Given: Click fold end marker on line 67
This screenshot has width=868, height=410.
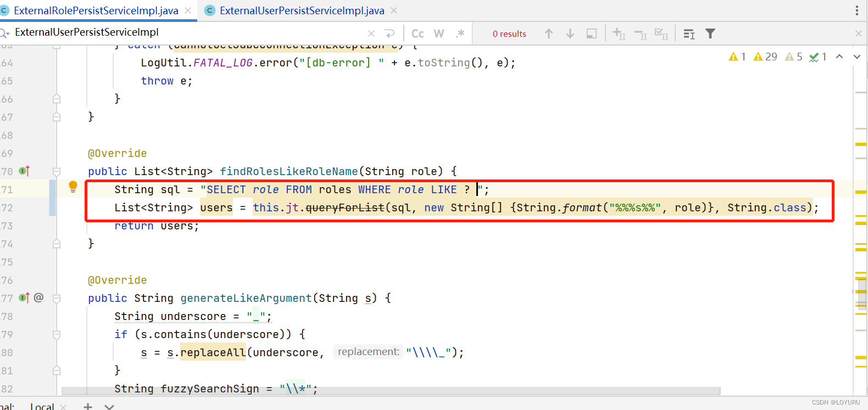Looking at the screenshot, I should pos(57,117).
